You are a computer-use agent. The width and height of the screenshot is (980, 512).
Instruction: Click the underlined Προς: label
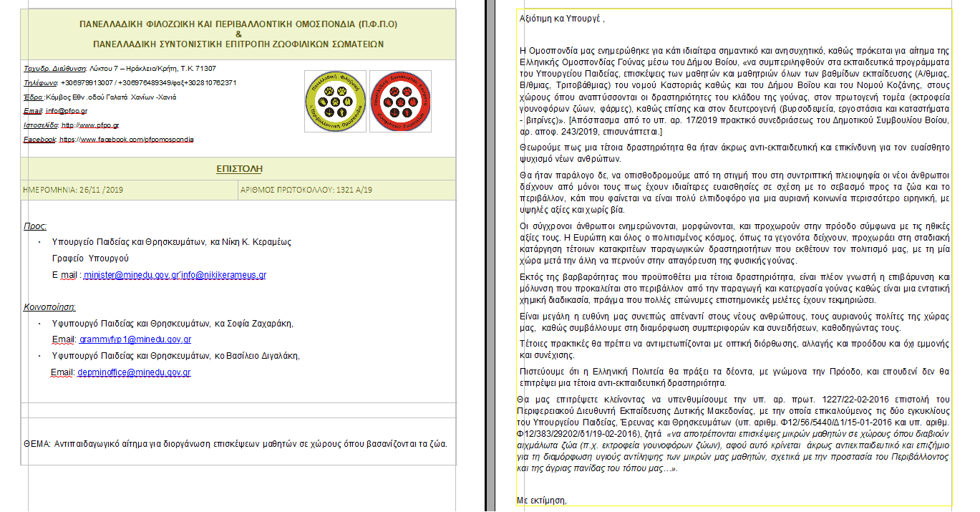pos(35,226)
